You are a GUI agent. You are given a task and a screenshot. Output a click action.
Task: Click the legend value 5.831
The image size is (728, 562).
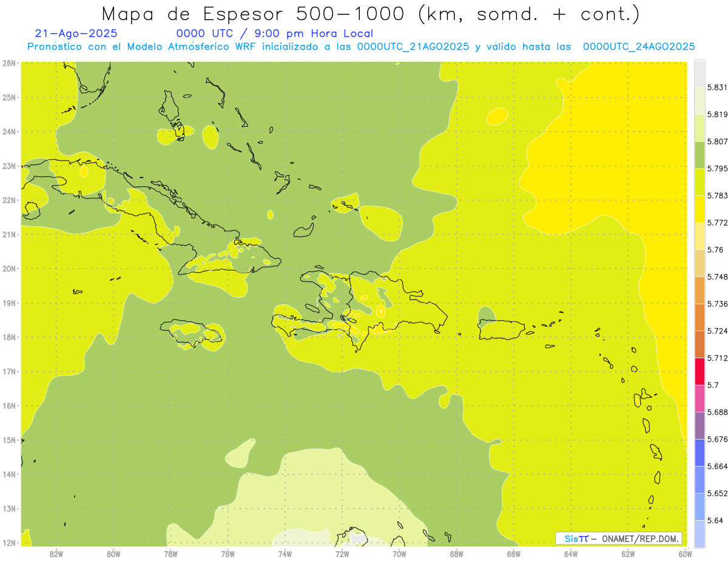pyautogui.click(x=717, y=87)
